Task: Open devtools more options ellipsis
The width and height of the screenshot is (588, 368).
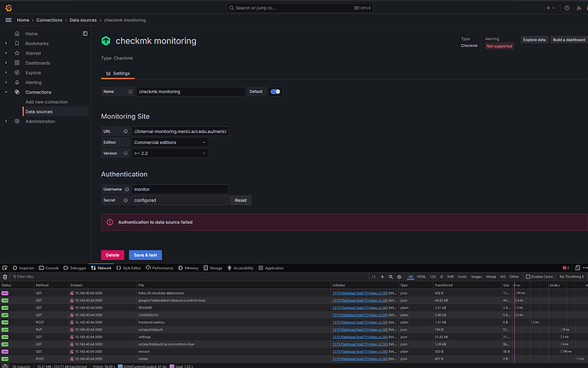Action: 585,268
